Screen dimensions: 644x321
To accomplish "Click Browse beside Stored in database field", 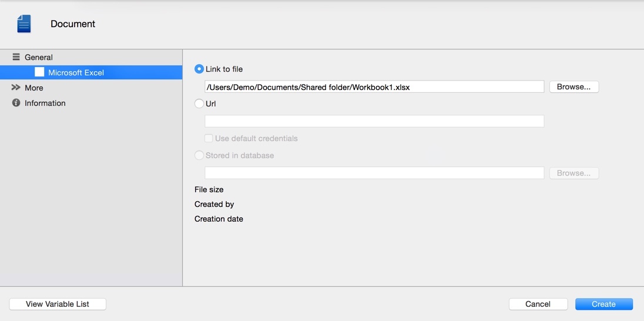I will point(573,173).
